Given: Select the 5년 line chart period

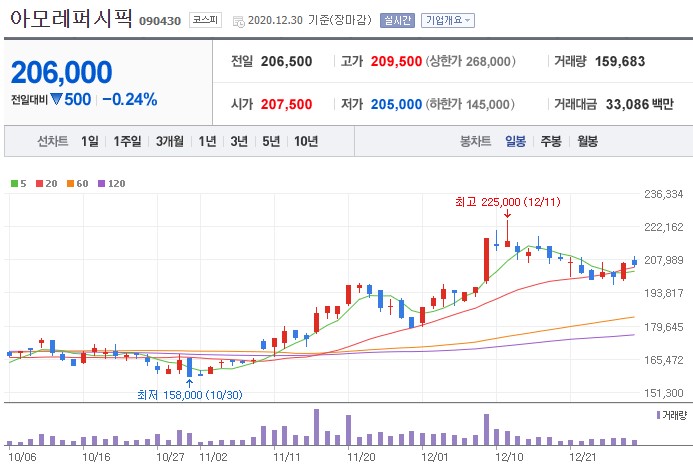Looking at the screenshot, I should [x=271, y=141].
